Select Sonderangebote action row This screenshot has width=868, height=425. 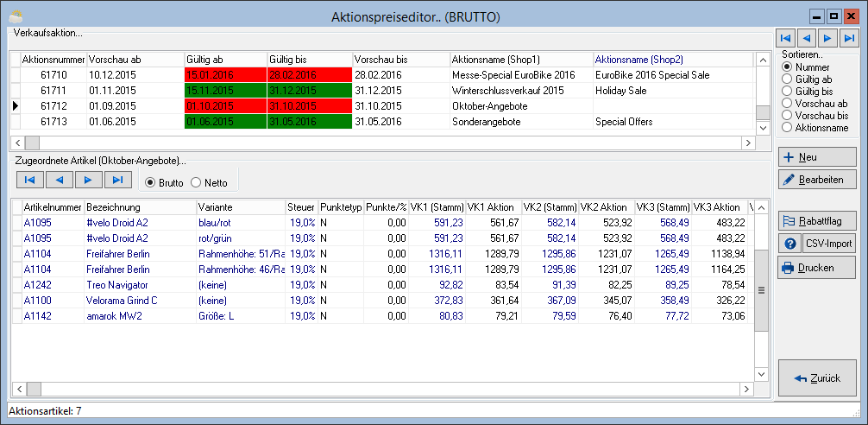coord(382,121)
